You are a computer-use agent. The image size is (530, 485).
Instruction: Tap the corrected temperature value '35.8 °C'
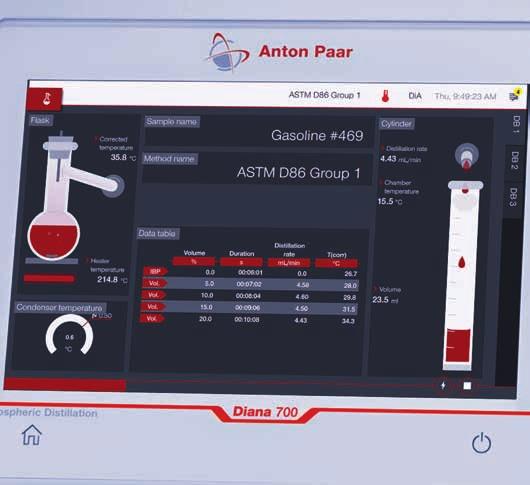tap(123, 157)
